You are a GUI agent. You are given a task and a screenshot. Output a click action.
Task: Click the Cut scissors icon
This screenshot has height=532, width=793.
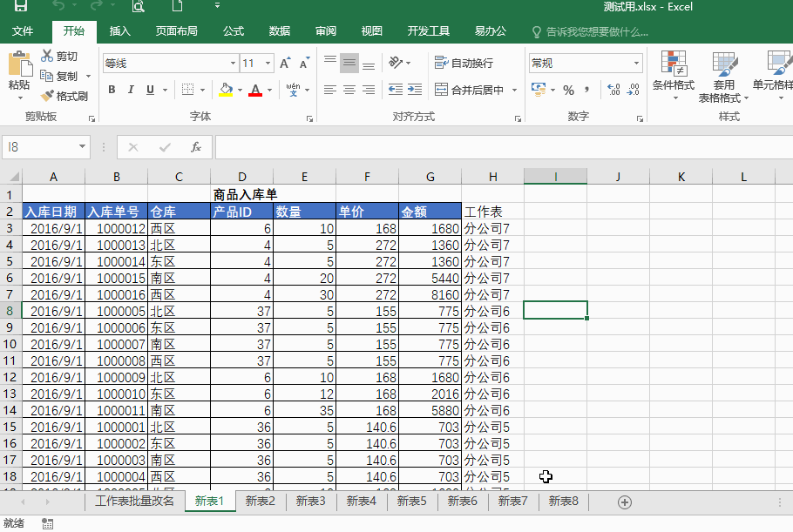[47, 56]
